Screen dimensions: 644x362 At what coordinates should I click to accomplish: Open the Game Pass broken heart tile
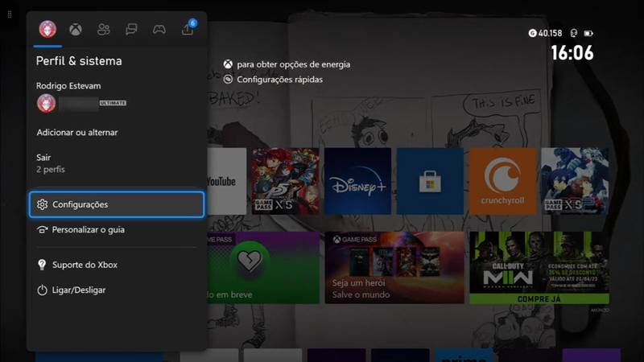[x=263, y=268]
